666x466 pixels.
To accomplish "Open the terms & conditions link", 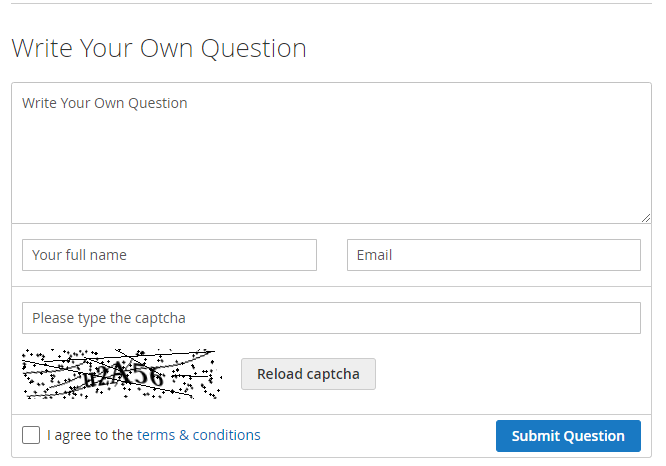I will (198, 435).
